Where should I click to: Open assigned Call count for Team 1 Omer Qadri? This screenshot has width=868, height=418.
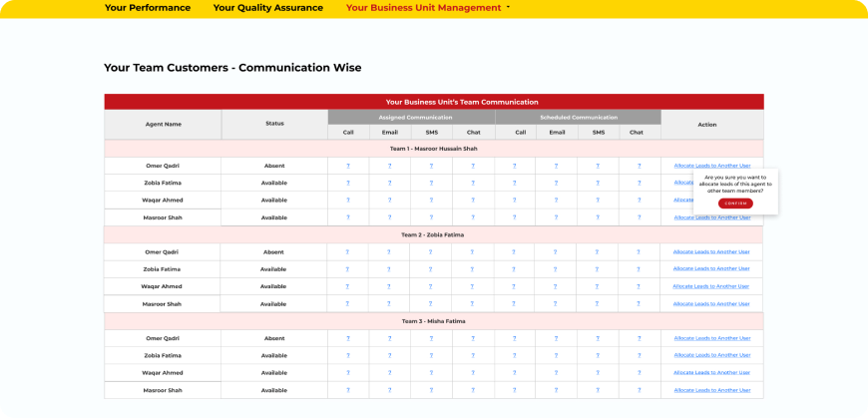click(348, 166)
